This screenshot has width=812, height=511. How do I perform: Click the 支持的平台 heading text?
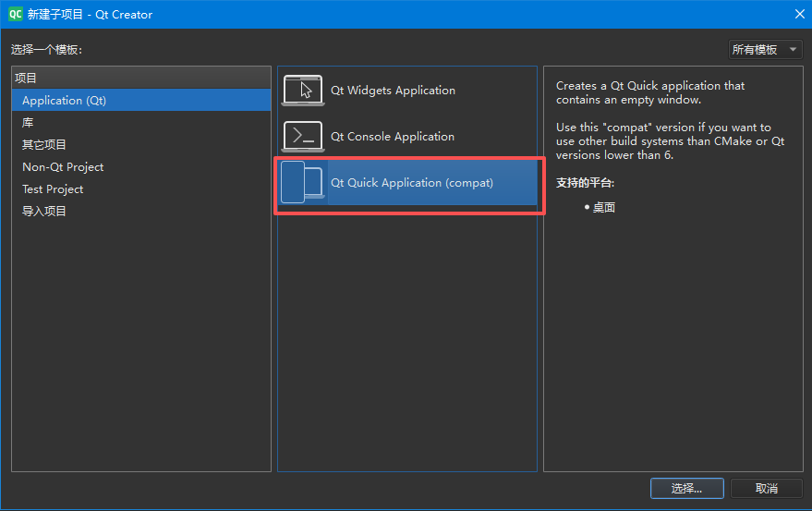click(x=585, y=183)
